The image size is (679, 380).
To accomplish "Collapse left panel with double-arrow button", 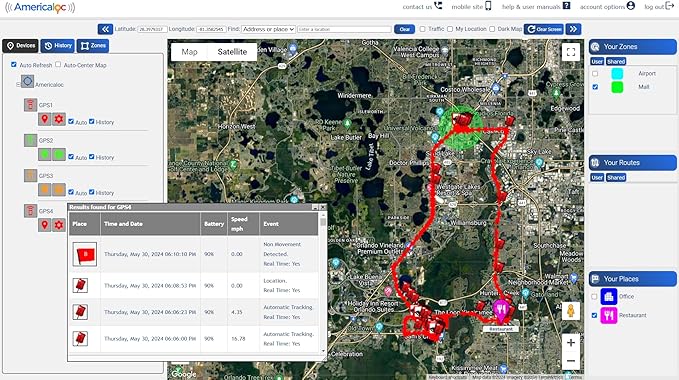I will [105, 29].
